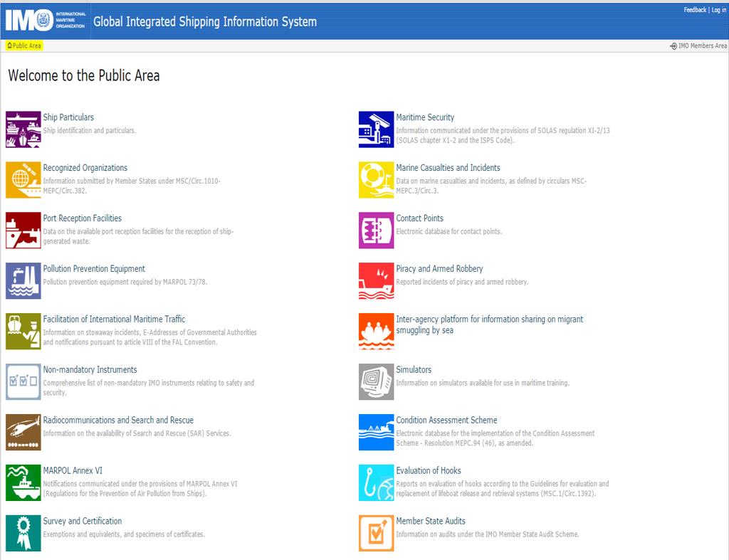Open Radiocommunications and Search and Rescue link
Image resolution: width=729 pixels, height=560 pixels.
pos(118,420)
